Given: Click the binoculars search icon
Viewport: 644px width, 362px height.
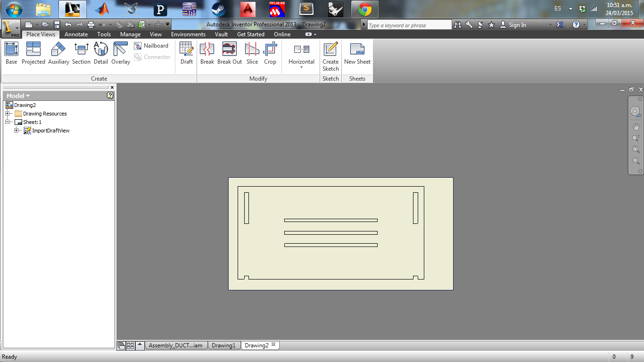Looking at the screenshot, I should pos(458,25).
